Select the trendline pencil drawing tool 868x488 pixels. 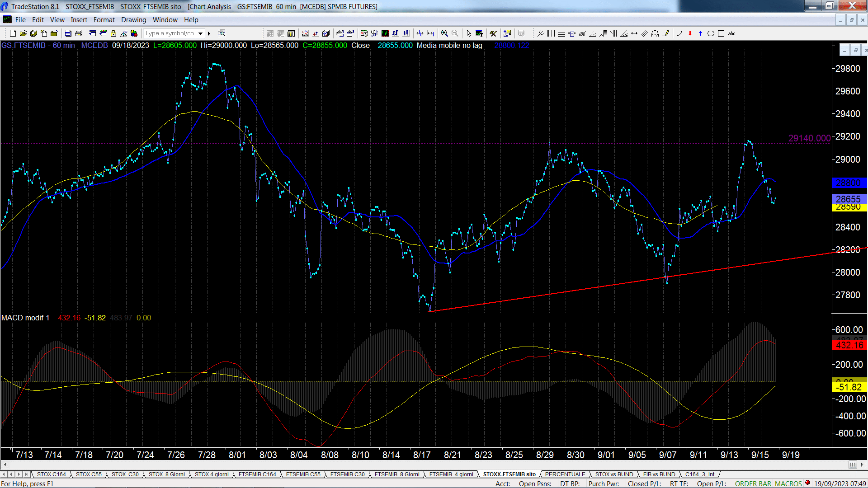tap(665, 33)
